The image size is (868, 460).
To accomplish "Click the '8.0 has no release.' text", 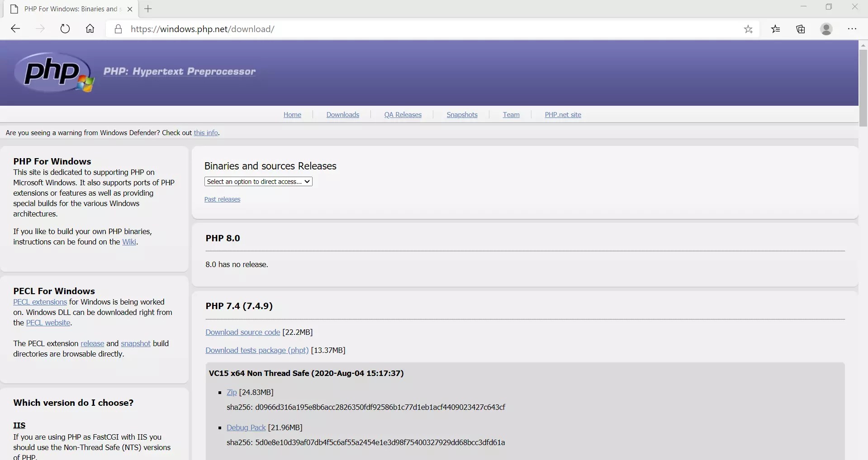I will [x=237, y=264].
